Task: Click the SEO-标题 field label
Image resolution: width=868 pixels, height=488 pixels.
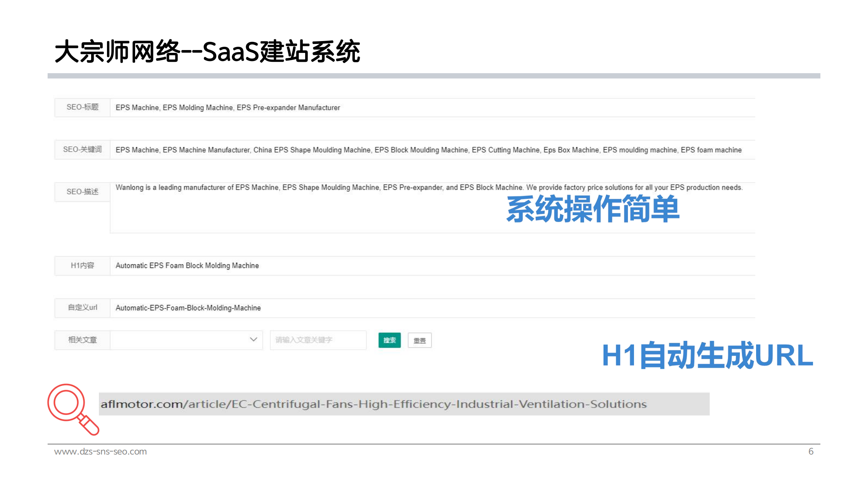Action: (x=83, y=107)
